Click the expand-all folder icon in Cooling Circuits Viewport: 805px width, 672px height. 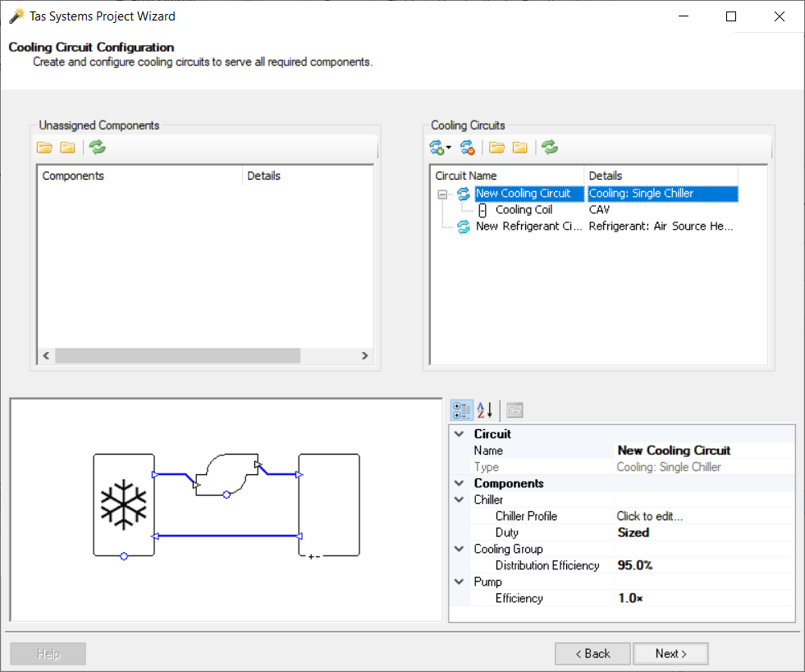(x=496, y=148)
